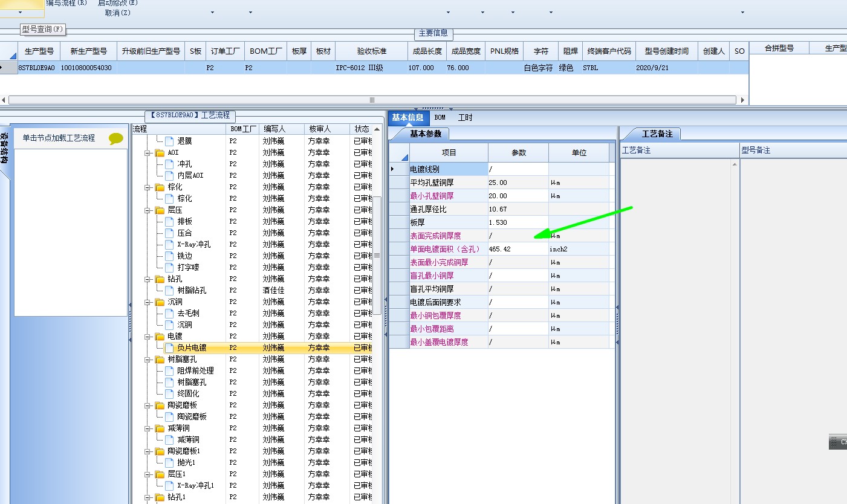Image resolution: width=847 pixels, height=504 pixels.
Task: Collapse the 电镀 tree node
Action: click(x=148, y=337)
